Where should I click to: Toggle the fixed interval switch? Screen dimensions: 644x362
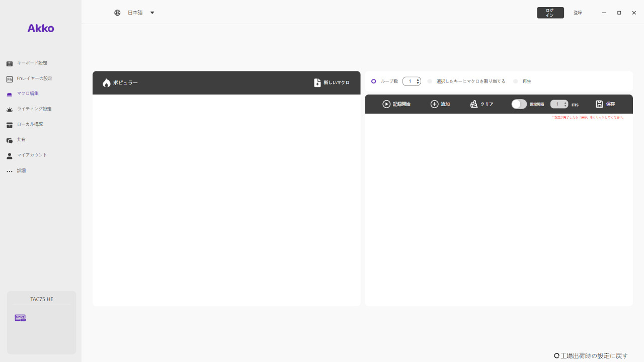point(519,104)
